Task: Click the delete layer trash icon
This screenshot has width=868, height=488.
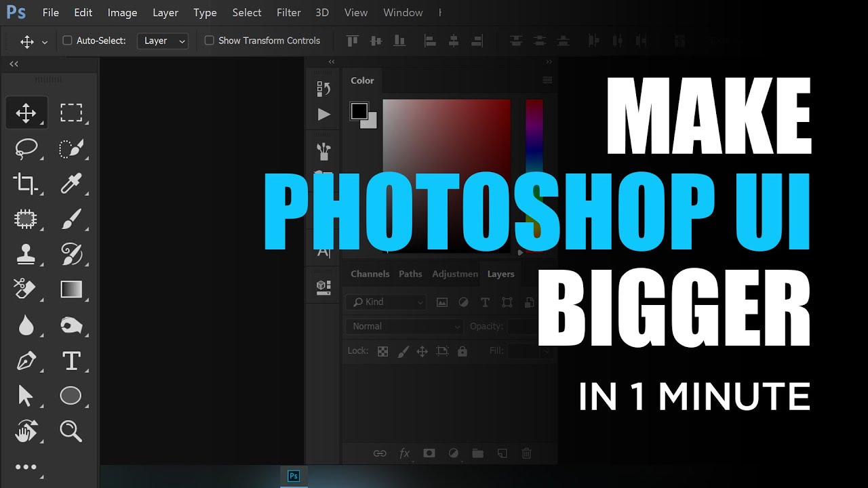Action: [x=527, y=453]
